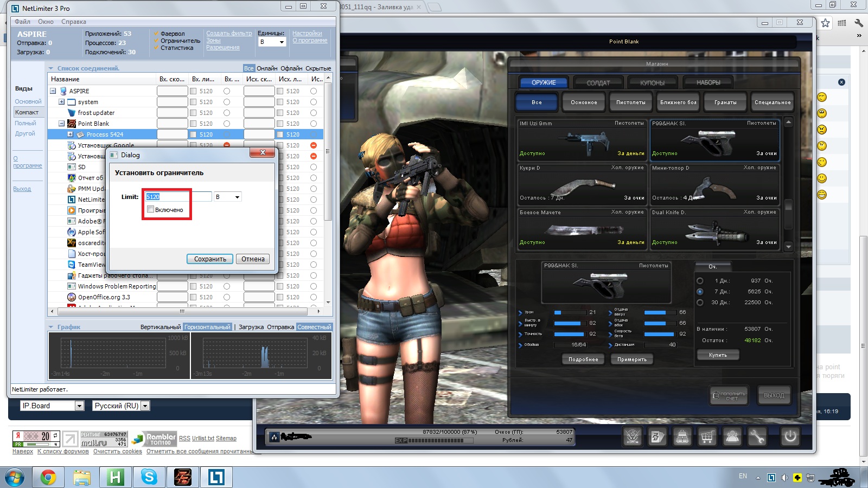The height and width of the screenshot is (488, 868).
Task: Click red block icon in Установщик Google row
Action: point(227,145)
